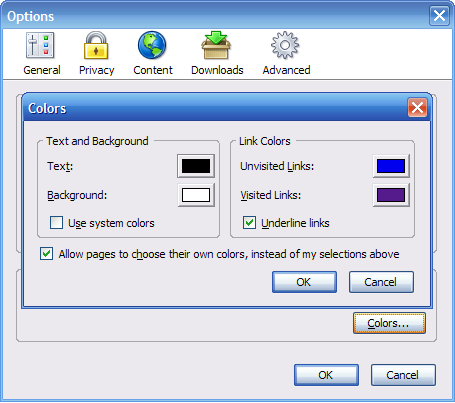
Task: Confirm with OK in Colors dialog
Action: click(x=304, y=282)
